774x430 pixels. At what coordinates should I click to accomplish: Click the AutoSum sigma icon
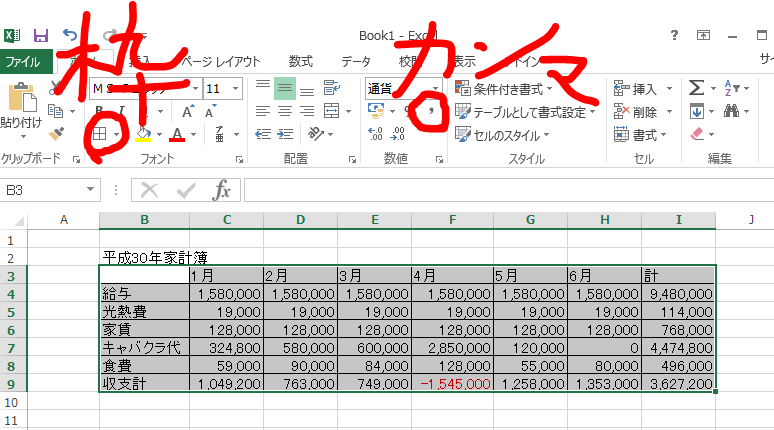(696, 88)
